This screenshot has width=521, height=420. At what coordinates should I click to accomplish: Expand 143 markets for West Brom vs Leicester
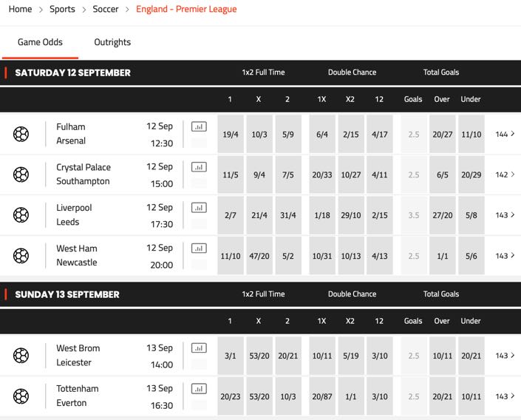coord(505,356)
